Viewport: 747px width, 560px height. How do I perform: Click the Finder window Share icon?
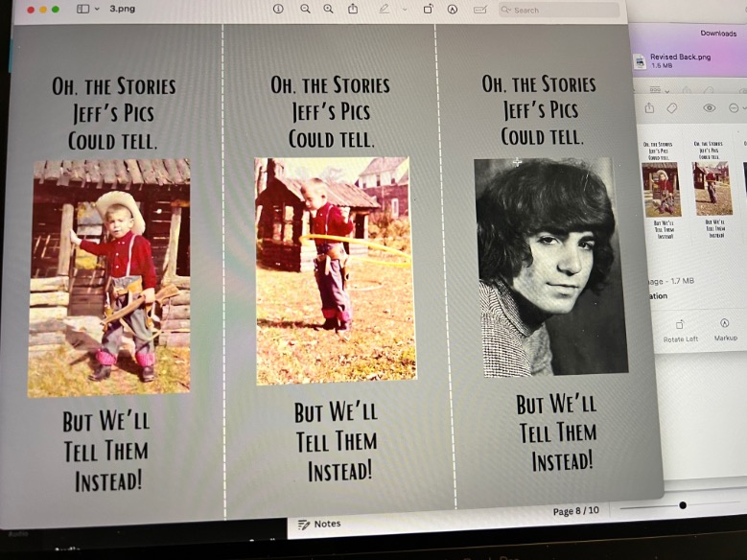coord(649,108)
